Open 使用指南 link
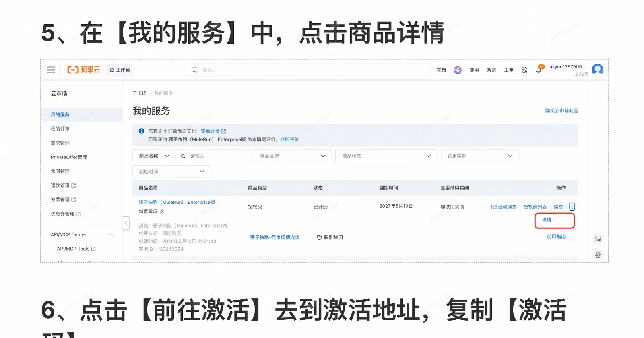 [x=556, y=237]
